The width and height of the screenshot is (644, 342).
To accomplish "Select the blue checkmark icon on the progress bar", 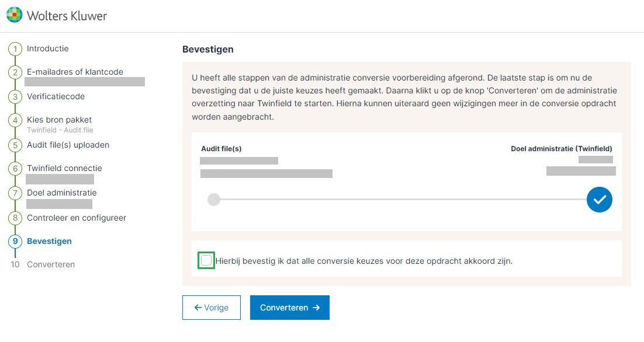I will [x=599, y=200].
